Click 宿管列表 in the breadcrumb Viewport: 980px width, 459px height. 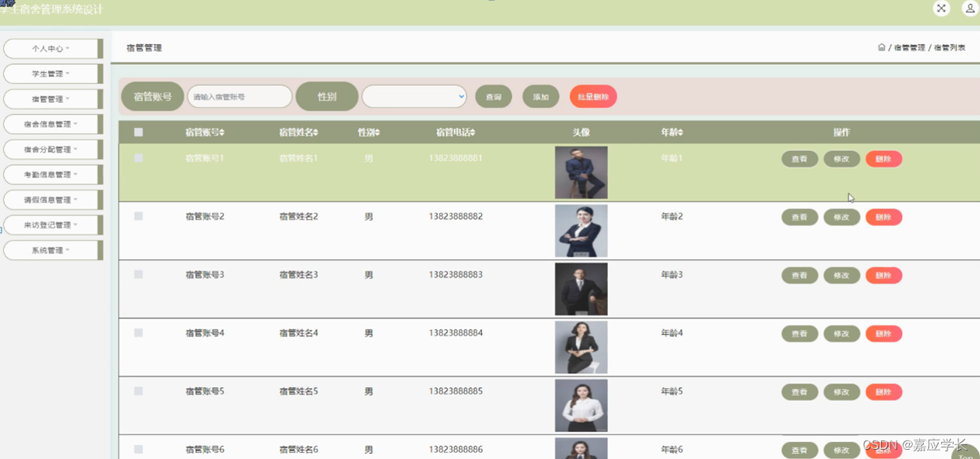pos(949,48)
